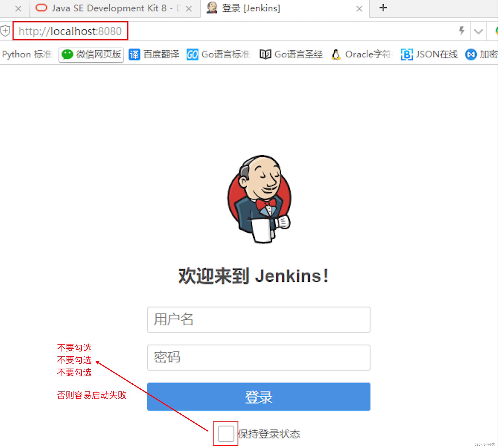
Task: Close the 登录 [Jenkins] tab
Action: 359,9
